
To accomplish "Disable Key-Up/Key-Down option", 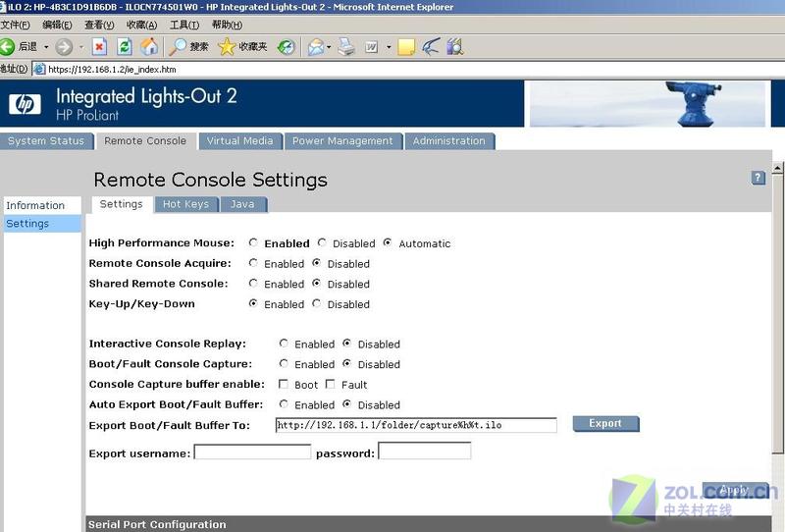I will tap(316, 303).
